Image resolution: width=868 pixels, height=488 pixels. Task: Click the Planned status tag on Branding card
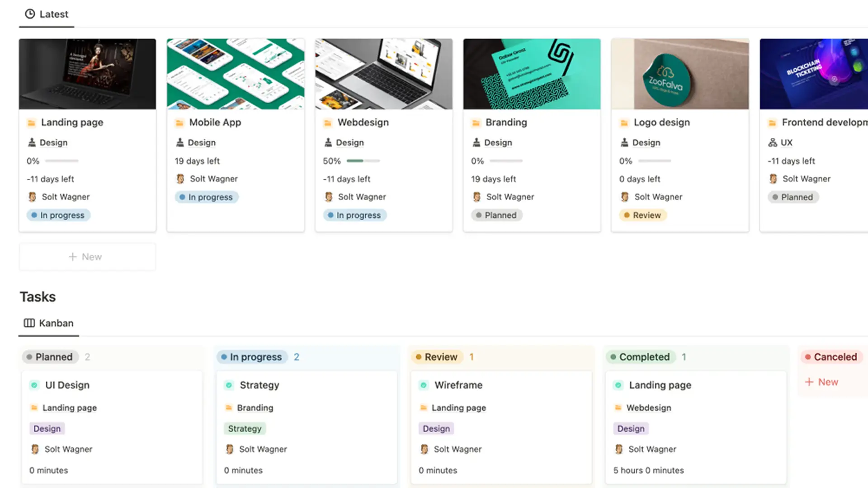coord(496,216)
